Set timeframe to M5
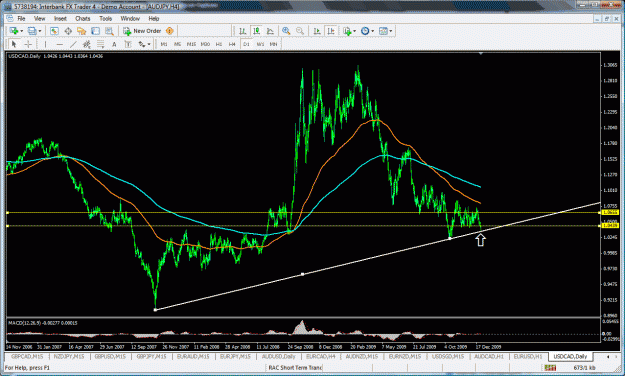The height and width of the screenshot is (376, 625). (x=177, y=44)
